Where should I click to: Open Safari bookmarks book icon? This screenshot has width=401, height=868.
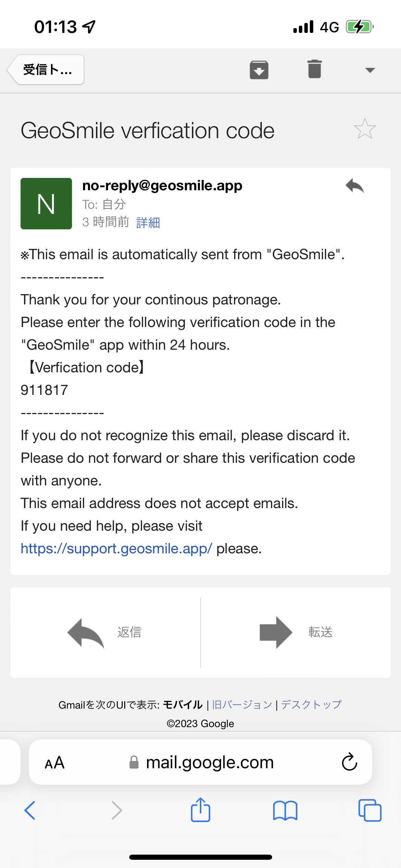(285, 810)
